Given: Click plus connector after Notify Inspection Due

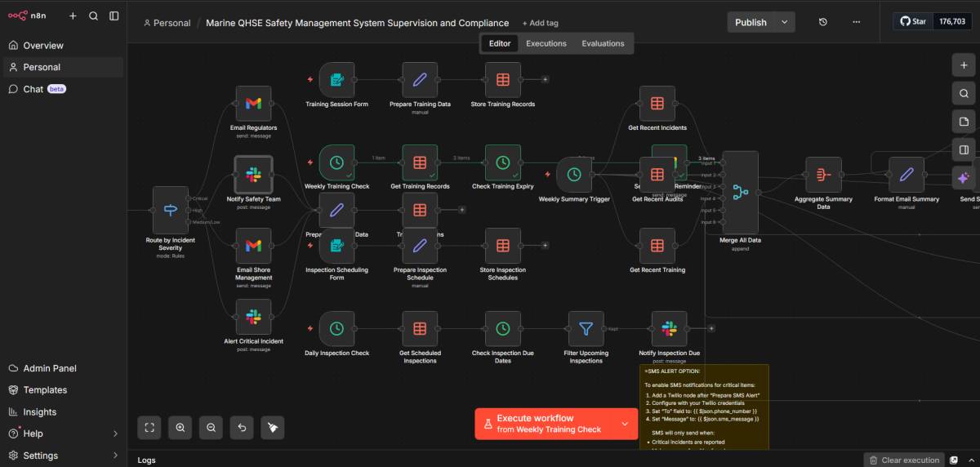Looking at the screenshot, I should click(x=711, y=329).
